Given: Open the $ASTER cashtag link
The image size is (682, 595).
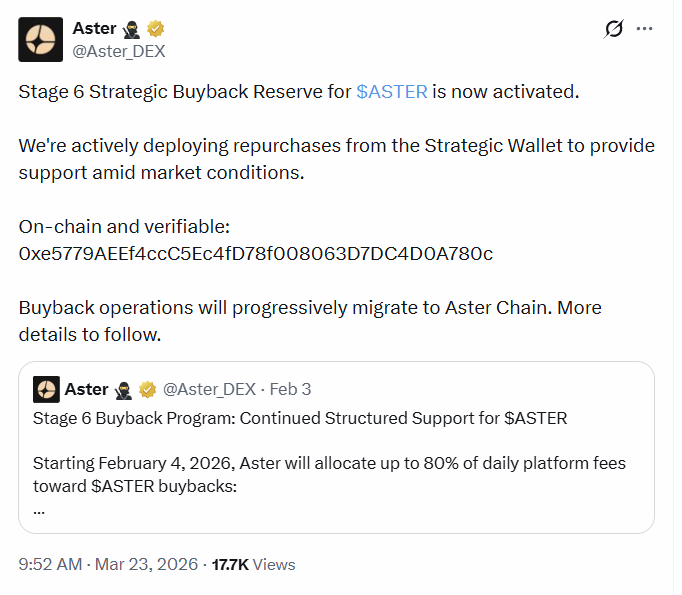Looking at the screenshot, I should (392, 91).
